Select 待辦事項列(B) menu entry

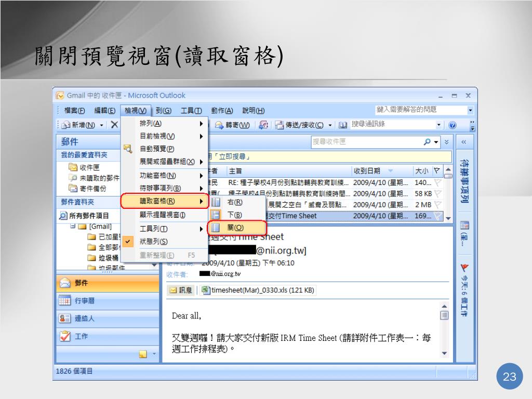(164, 188)
